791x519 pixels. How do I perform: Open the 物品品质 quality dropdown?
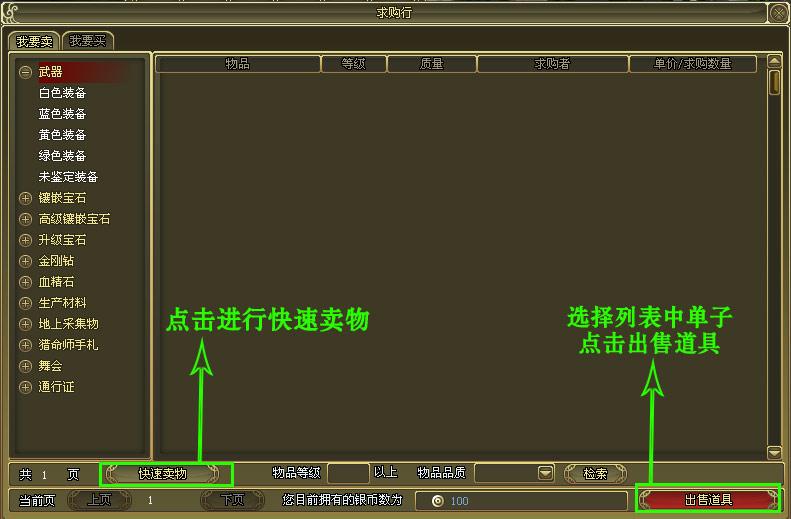point(545,474)
